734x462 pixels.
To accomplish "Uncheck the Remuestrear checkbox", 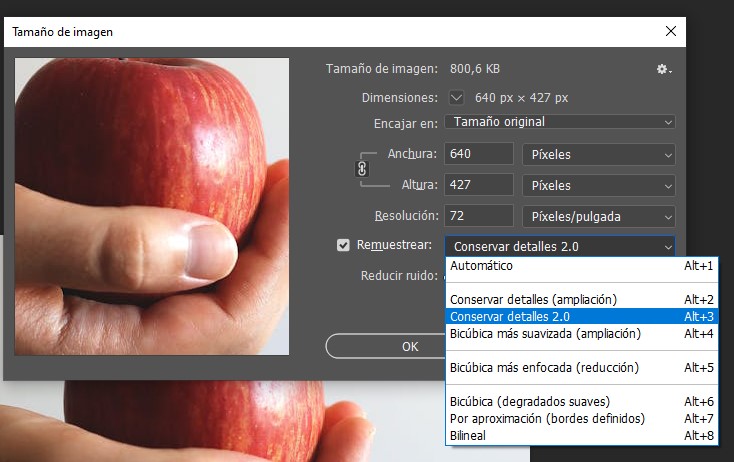I will point(343,245).
